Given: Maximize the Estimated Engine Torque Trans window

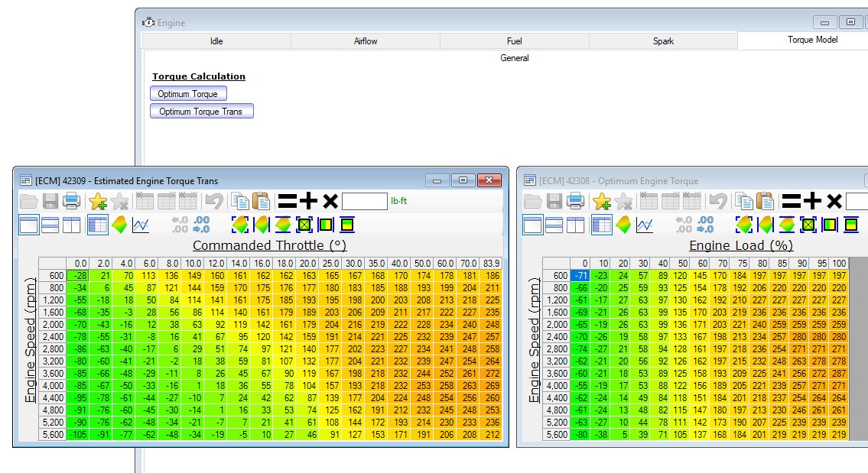Looking at the screenshot, I should (x=463, y=180).
